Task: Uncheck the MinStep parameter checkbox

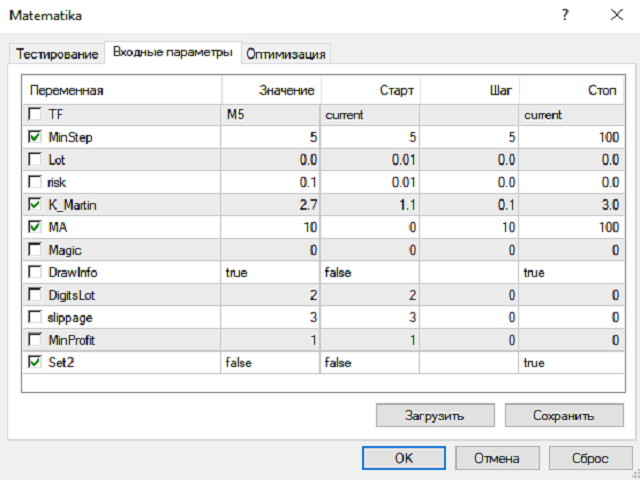Action: tap(36, 137)
